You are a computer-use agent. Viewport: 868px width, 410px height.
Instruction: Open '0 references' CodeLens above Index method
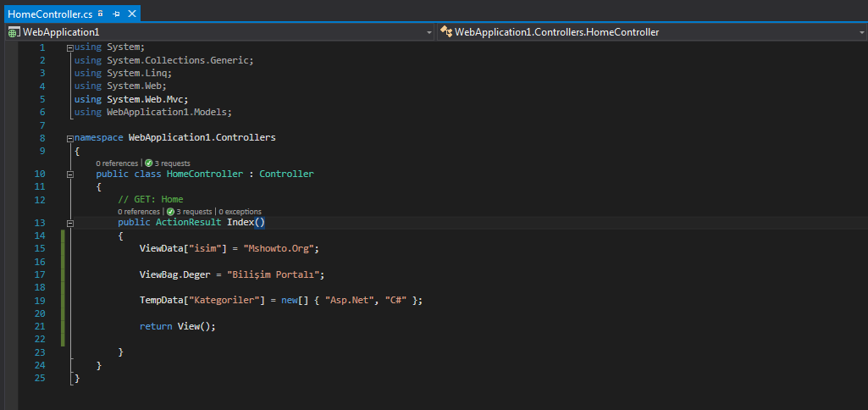pos(138,212)
